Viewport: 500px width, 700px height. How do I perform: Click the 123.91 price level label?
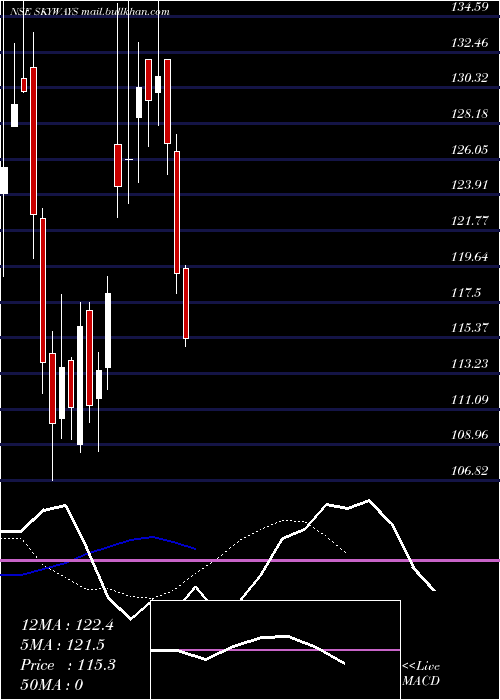coord(469,185)
